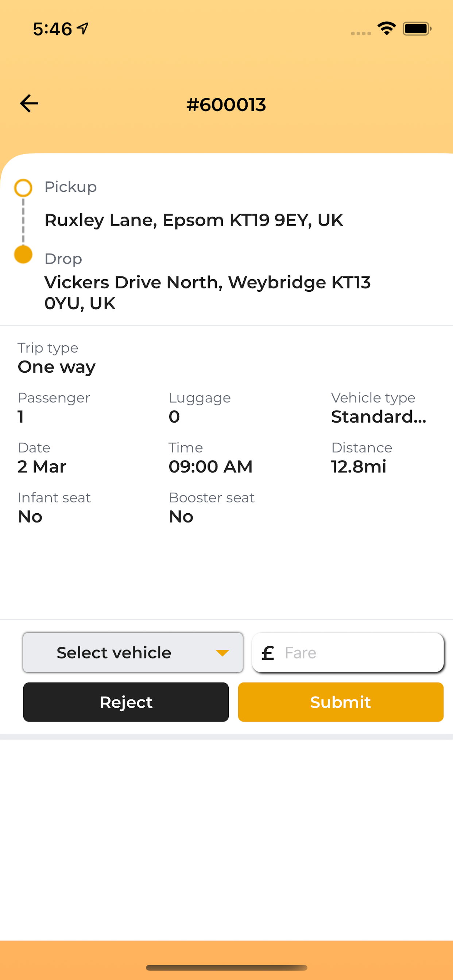Tap the location arrow beside the time
The width and height of the screenshot is (453, 980).
pos(82,28)
